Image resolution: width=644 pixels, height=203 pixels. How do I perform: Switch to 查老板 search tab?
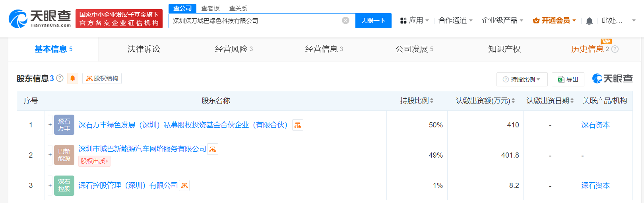[210, 8]
